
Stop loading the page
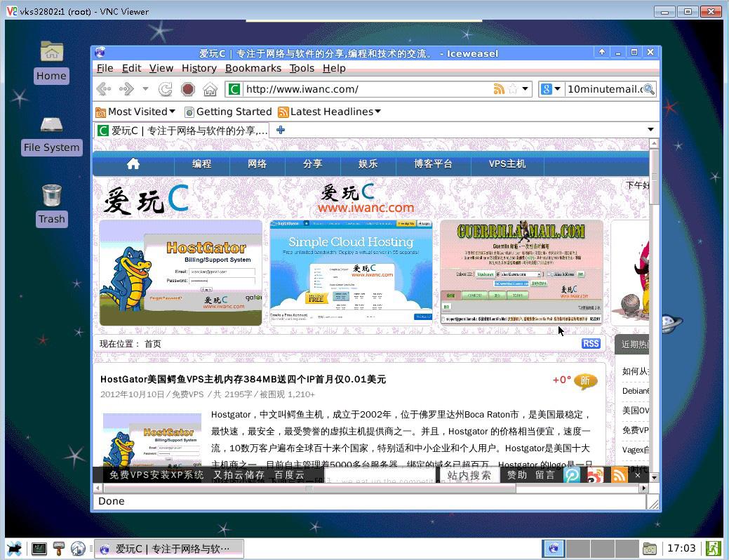[188, 89]
